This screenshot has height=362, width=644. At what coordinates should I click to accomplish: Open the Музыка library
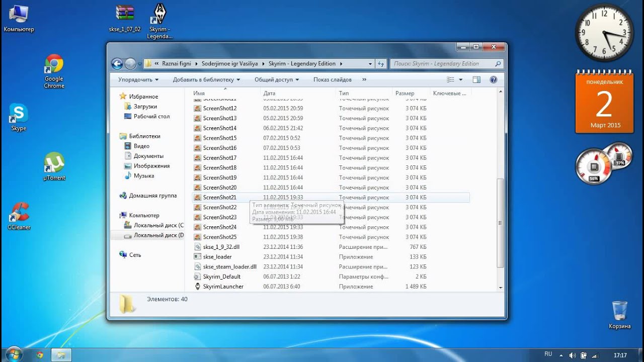coord(144,176)
